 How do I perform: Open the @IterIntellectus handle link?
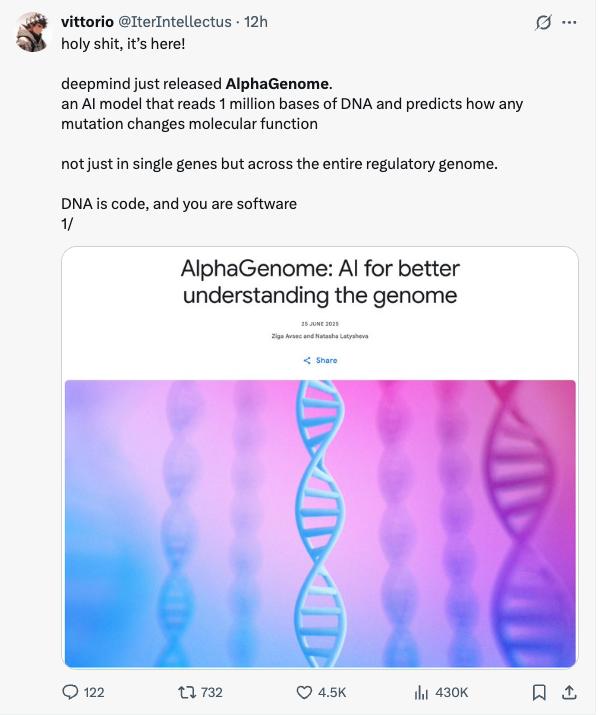click(x=175, y=22)
